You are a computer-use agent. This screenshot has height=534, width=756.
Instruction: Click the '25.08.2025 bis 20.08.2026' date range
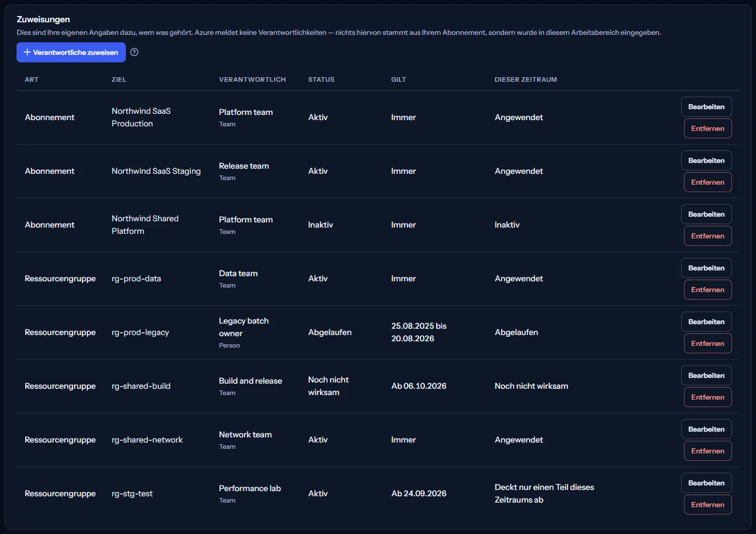[419, 332]
